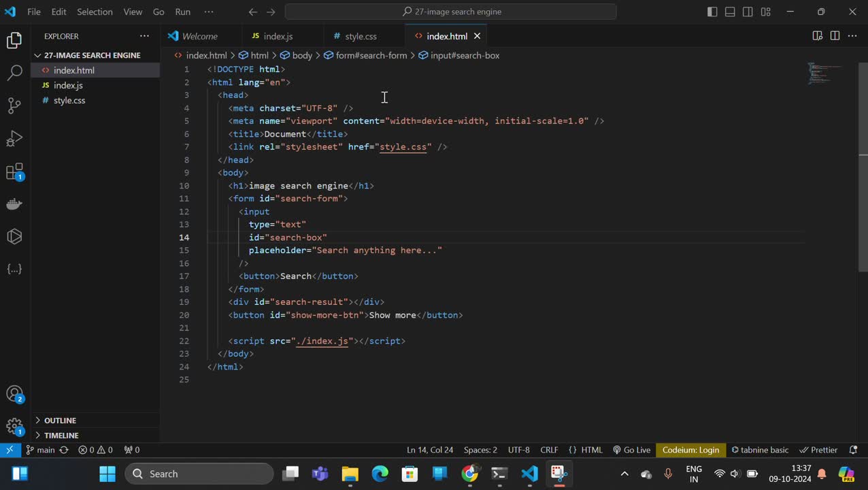Image resolution: width=868 pixels, height=490 pixels.
Task: Click the Windows taskbar Search box
Action: tap(199, 474)
